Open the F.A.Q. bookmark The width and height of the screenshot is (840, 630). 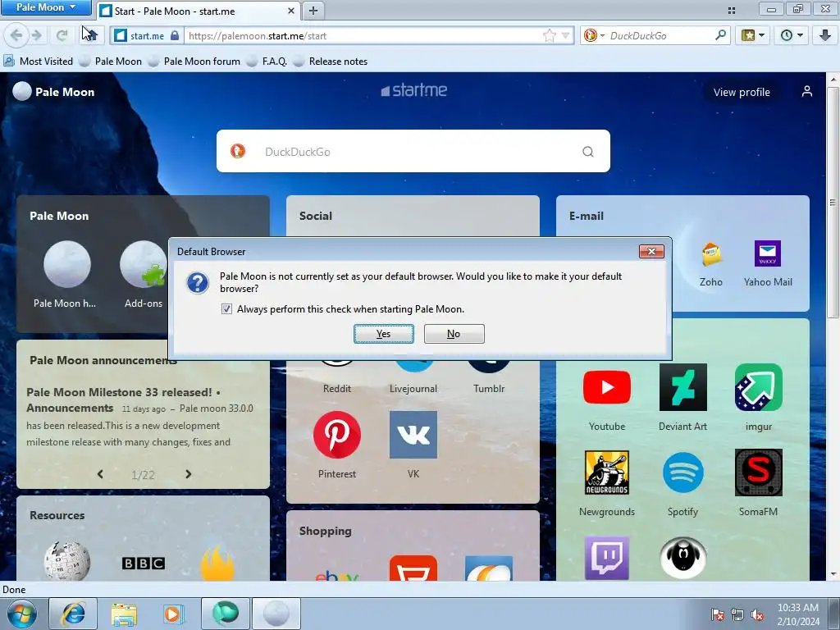click(267, 61)
